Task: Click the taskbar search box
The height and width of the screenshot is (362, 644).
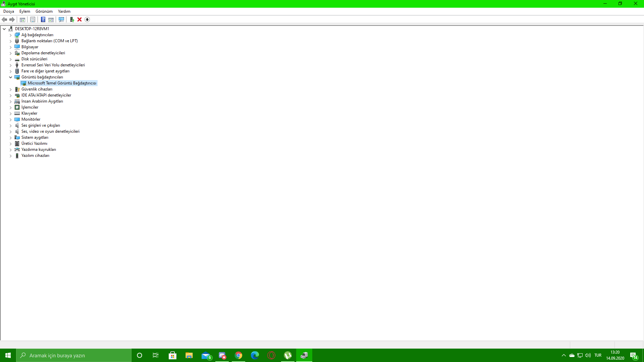Action: (x=74, y=355)
